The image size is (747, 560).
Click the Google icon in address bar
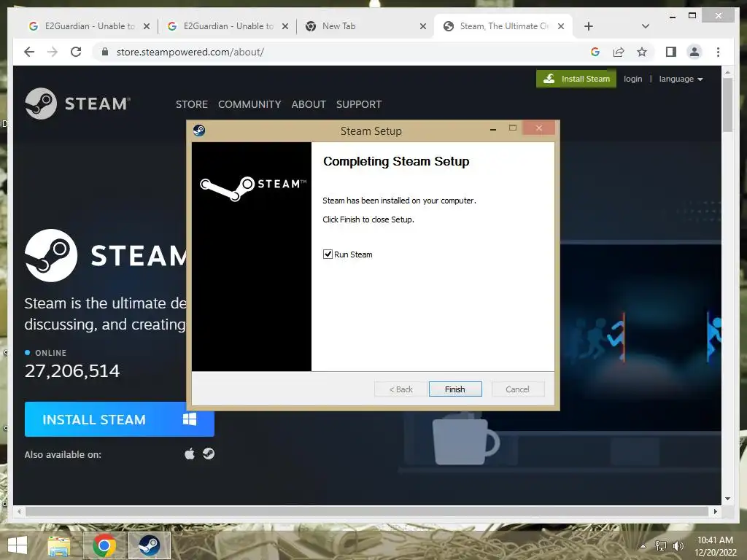pyautogui.click(x=595, y=52)
